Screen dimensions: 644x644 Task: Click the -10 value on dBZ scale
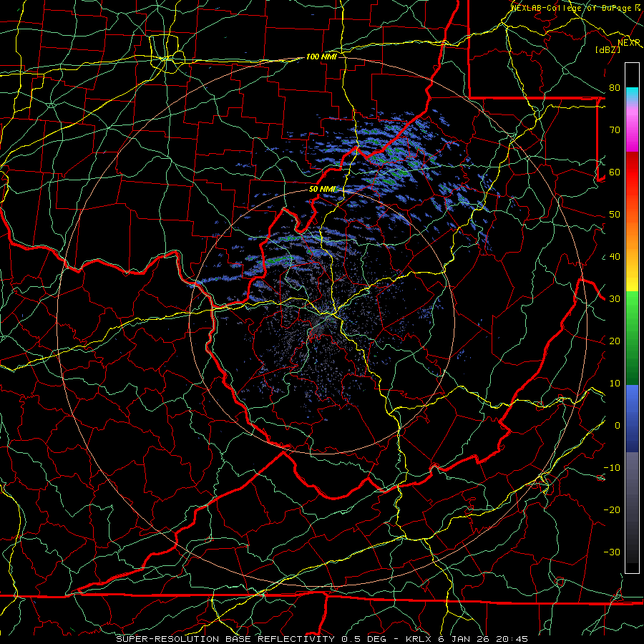[612, 468]
